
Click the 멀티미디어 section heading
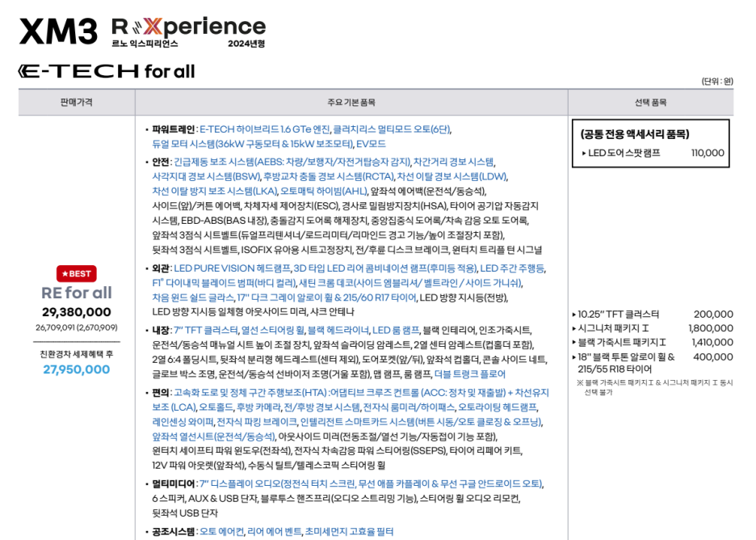[173, 483]
